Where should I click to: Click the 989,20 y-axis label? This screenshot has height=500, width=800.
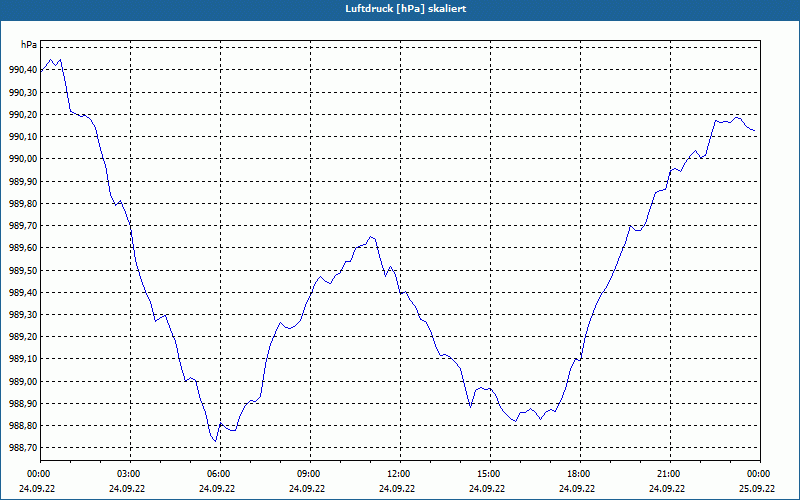pyautogui.click(x=23, y=337)
